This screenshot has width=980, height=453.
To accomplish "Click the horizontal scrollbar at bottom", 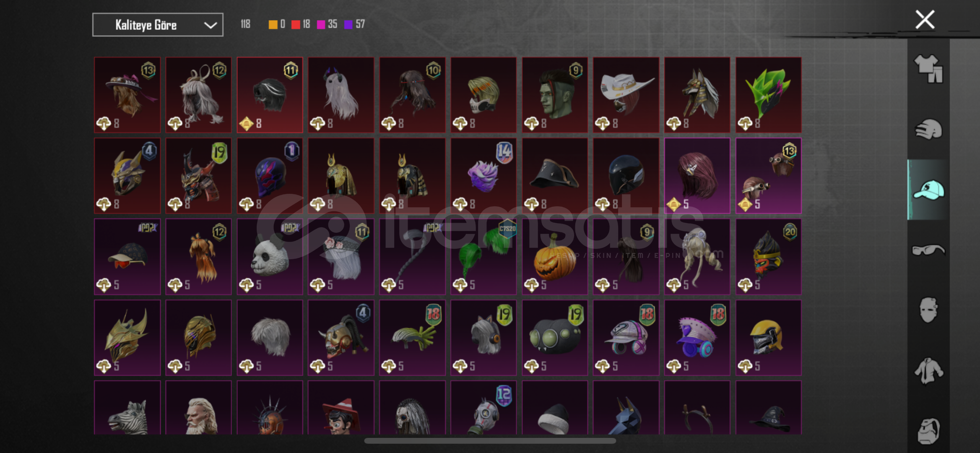I will (490, 441).
